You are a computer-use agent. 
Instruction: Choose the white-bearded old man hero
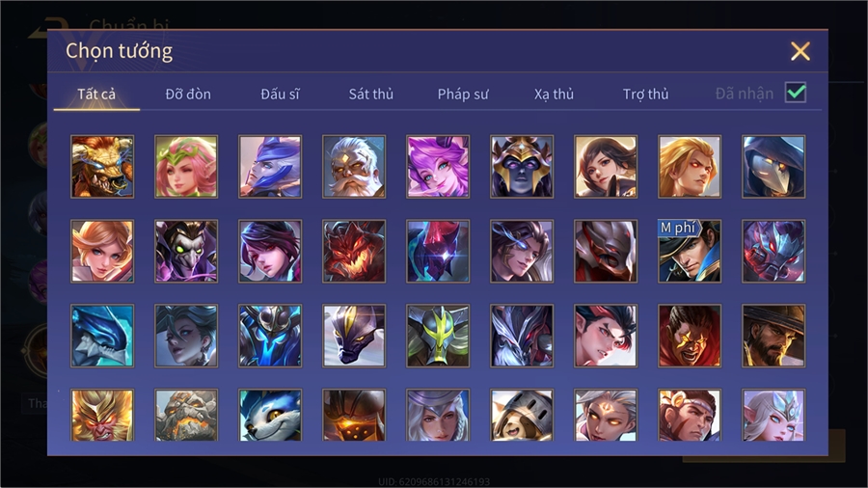point(354,167)
